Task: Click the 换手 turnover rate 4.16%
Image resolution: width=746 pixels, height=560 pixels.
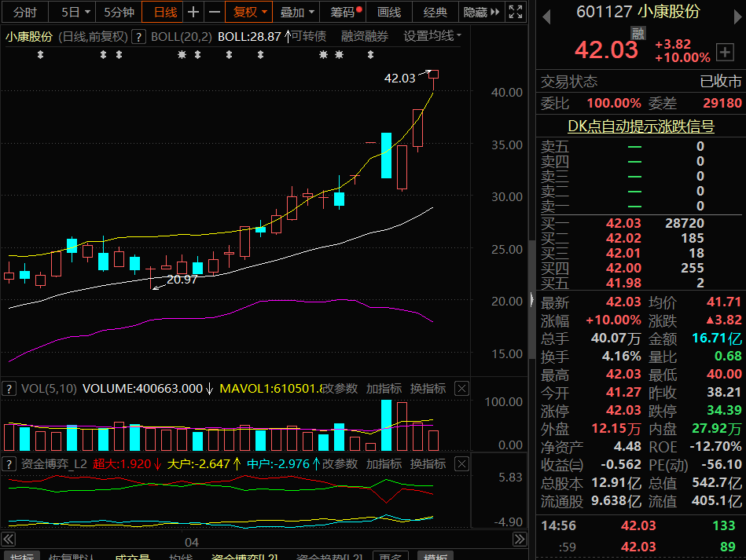Action: [621, 356]
